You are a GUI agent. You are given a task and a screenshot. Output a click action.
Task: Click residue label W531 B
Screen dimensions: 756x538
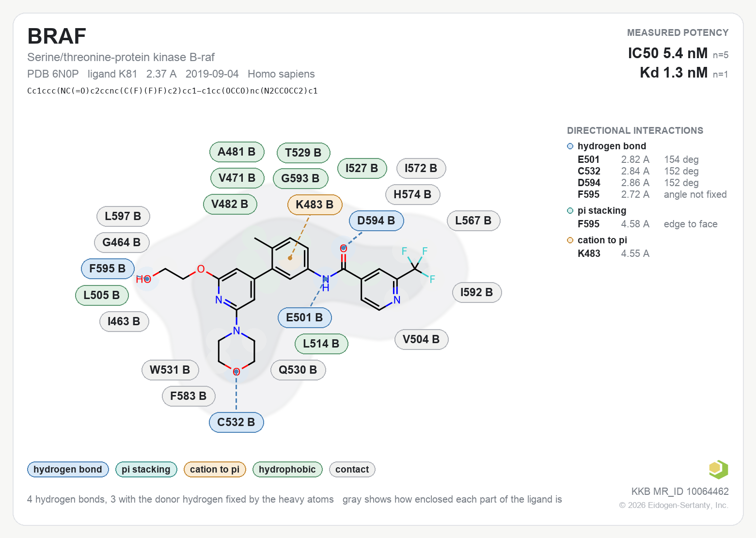click(170, 370)
